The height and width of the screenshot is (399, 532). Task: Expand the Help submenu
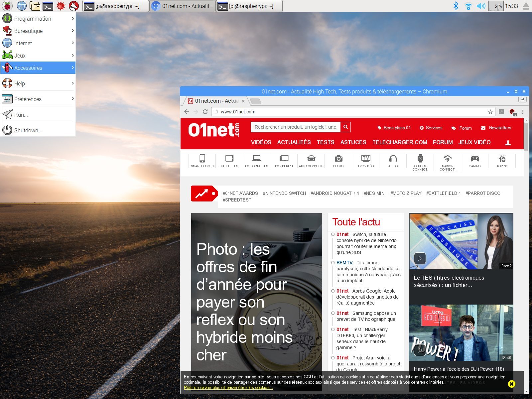(38, 83)
